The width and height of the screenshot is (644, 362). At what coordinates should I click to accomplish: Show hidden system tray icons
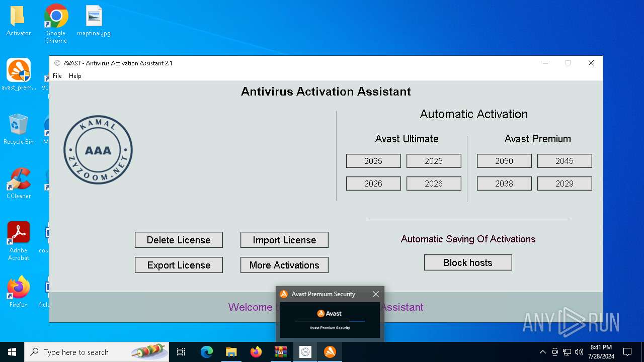(542, 352)
